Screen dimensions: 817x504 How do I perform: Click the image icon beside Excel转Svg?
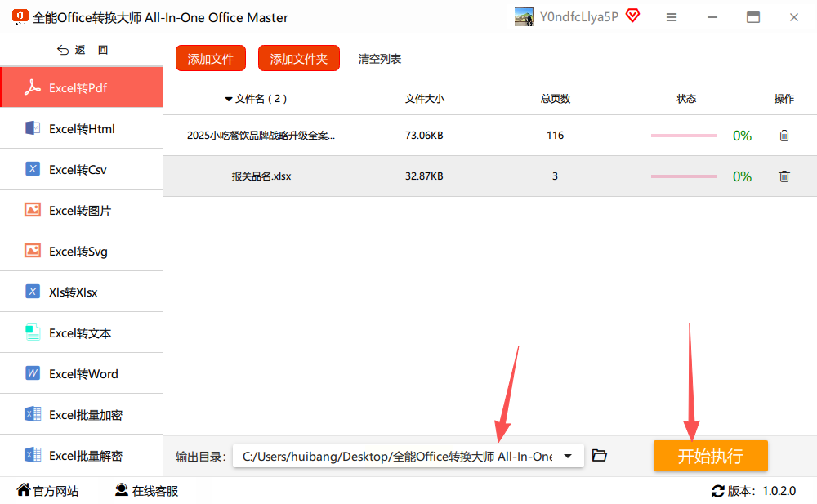pos(33,250)
